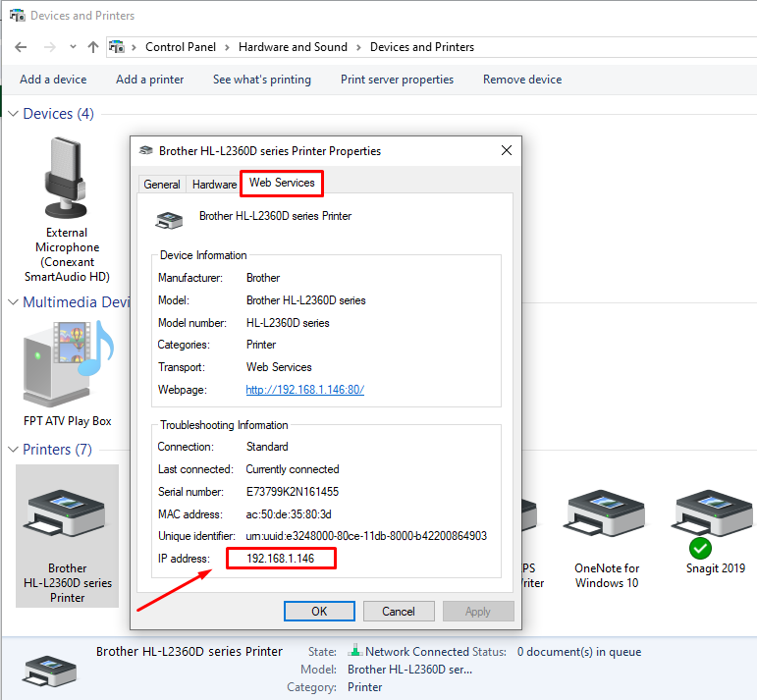The height and width of the screenshot is (700, 757).
Task: Click the Control Panel address bar icon
Action: point(118,47)
